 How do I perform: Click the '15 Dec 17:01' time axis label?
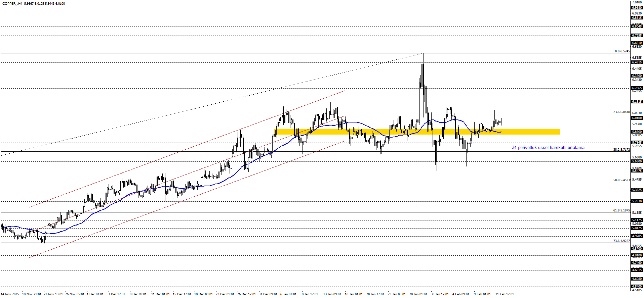(x=182, y=294)
